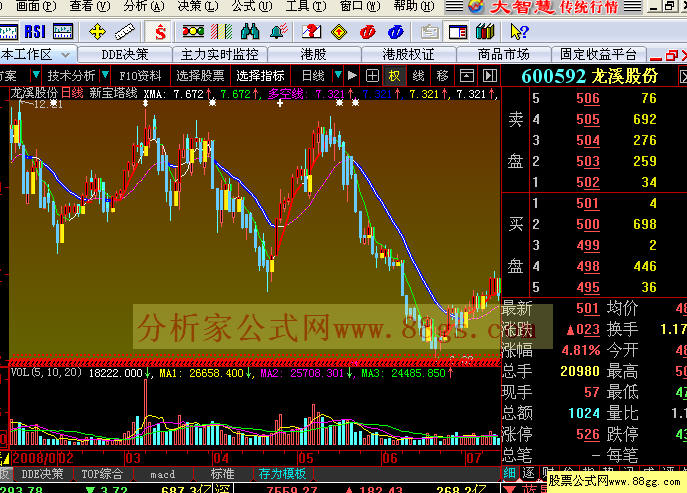Switch to the 港股权证 tab
Image resolution: width=687 pixels, height=493 pixels.
(408, 55)
